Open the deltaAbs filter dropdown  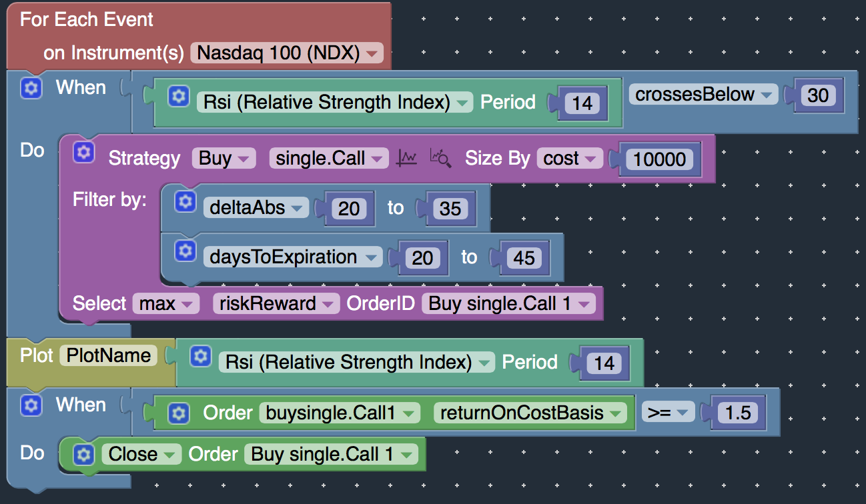(256, 207)
